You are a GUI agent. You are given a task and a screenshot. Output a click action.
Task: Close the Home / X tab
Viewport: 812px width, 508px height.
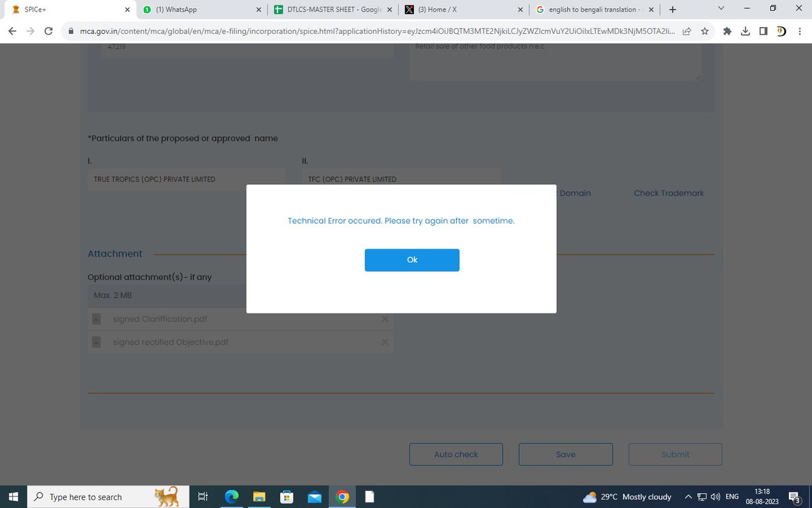coord(520,9)
